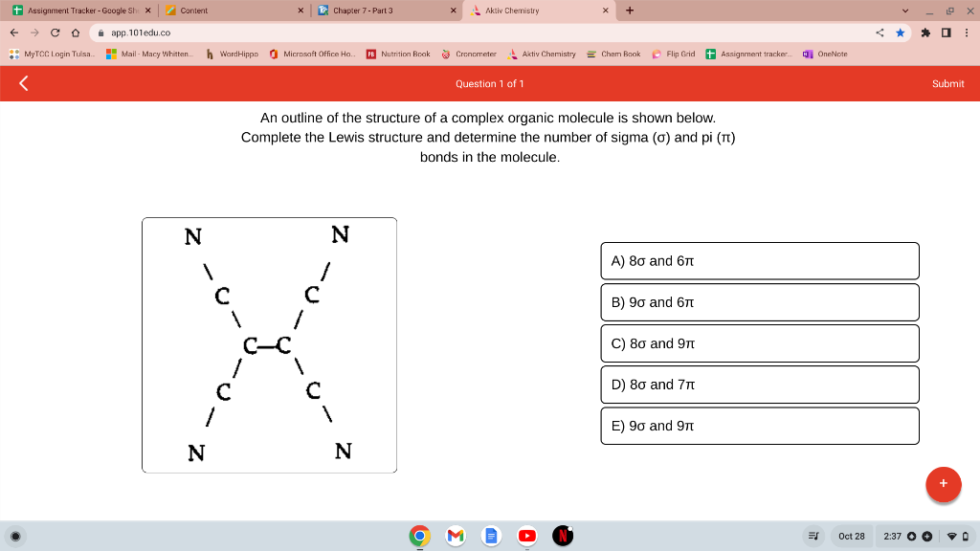Open Gmail from the shelf
This screenshot has width=980, height=551.
click(455, 537)
